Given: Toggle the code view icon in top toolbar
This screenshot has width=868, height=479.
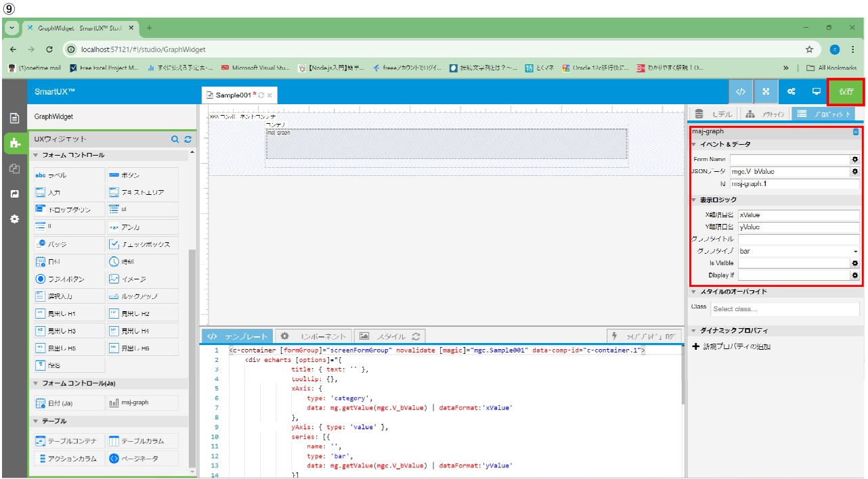Looking at the screenshot, I should (741, 91).
